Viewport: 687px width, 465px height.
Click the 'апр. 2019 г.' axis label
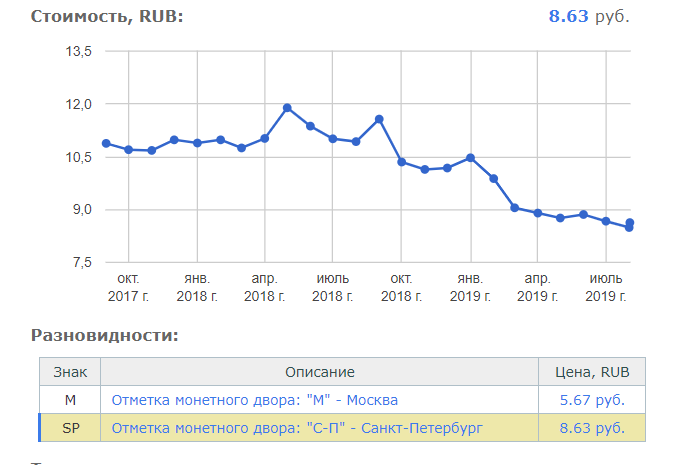538,288
